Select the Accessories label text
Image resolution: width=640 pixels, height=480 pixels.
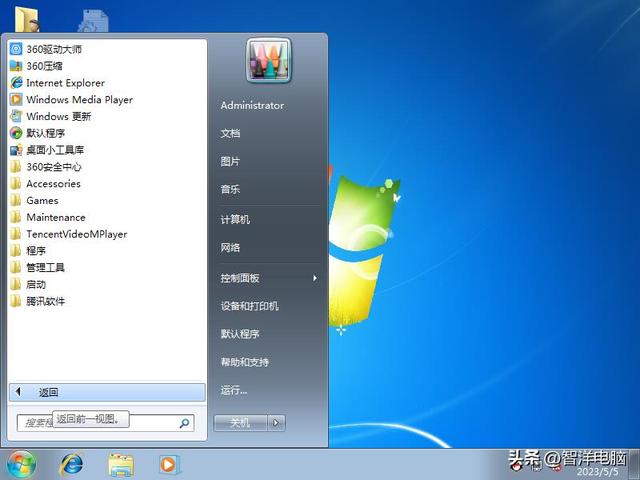point(53,184)
